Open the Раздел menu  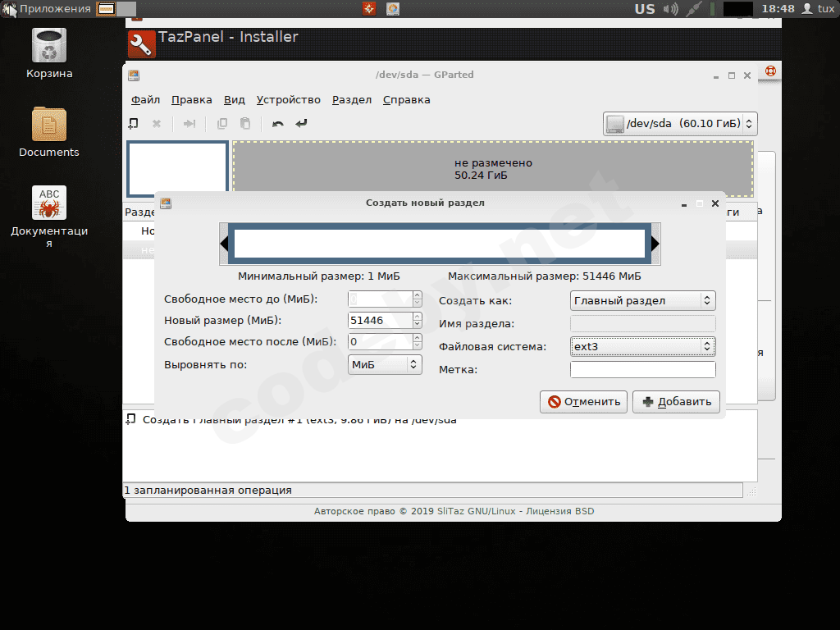(x=351, y=99)
